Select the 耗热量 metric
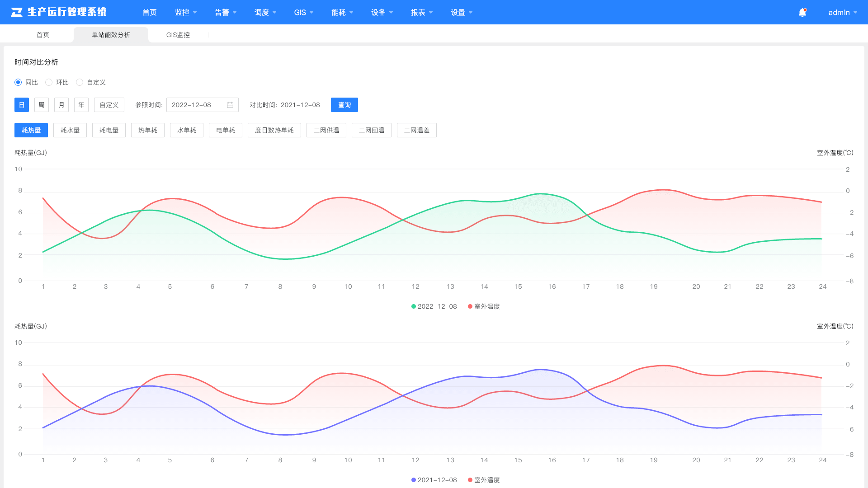The height and width of the screenshot is (488, 868). click(31, 130)
